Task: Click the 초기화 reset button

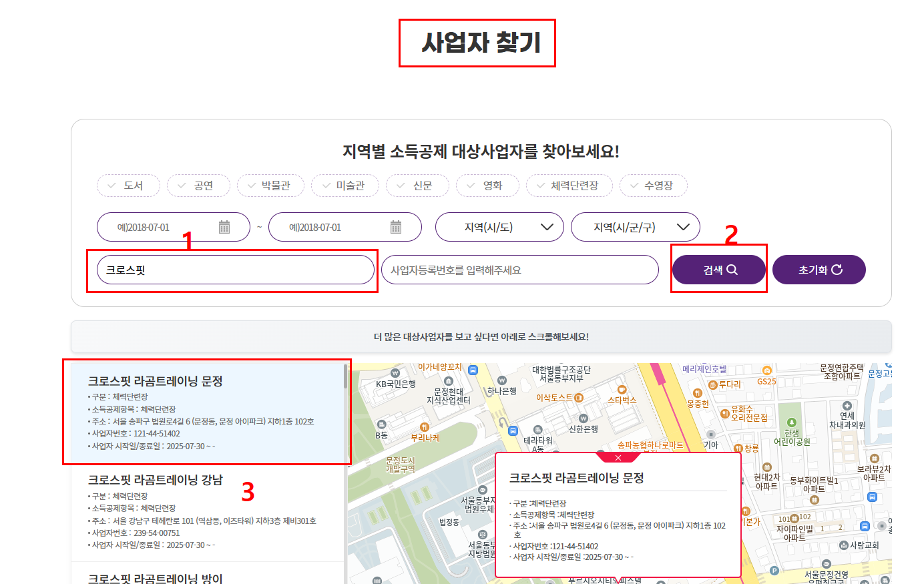Action: click(819, 270)
